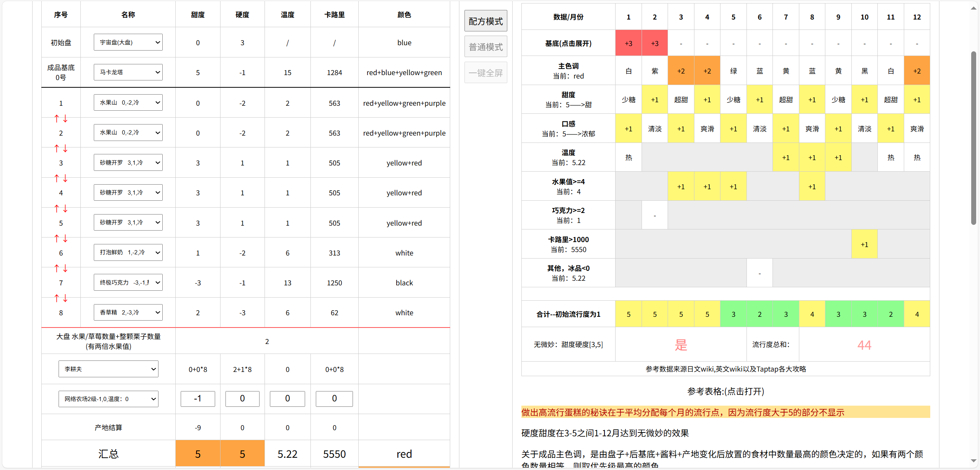Screen dimensions: 980x470
Task: Open the 宇宙盘(大盘) initial plate dropdown
Action: pos(128,42)
